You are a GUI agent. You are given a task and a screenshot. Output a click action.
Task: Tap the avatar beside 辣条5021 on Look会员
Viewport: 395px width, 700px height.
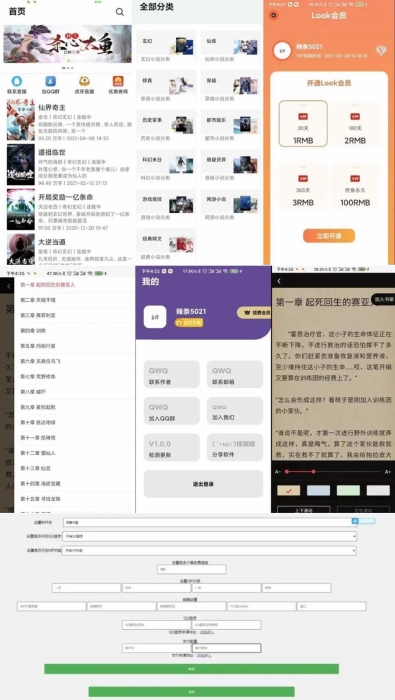(x=282, y=50)
